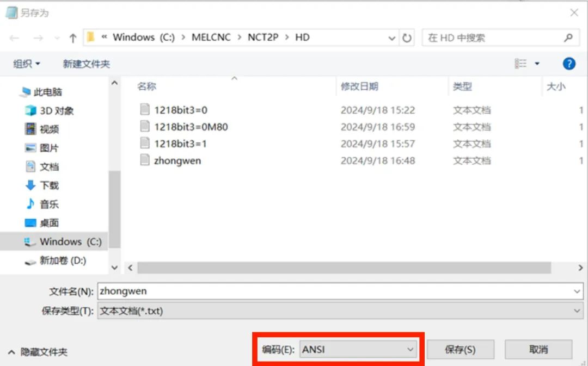Click the folder icon in address bar
This screenshot has height=366, width=588.
(x=90, y=37)
